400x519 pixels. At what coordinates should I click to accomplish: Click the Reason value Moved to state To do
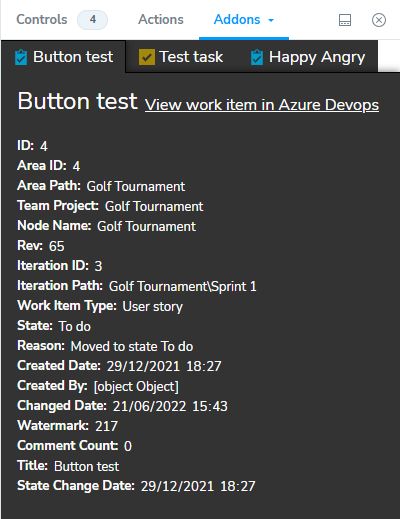pyautogui.click(x=132, y=346)
